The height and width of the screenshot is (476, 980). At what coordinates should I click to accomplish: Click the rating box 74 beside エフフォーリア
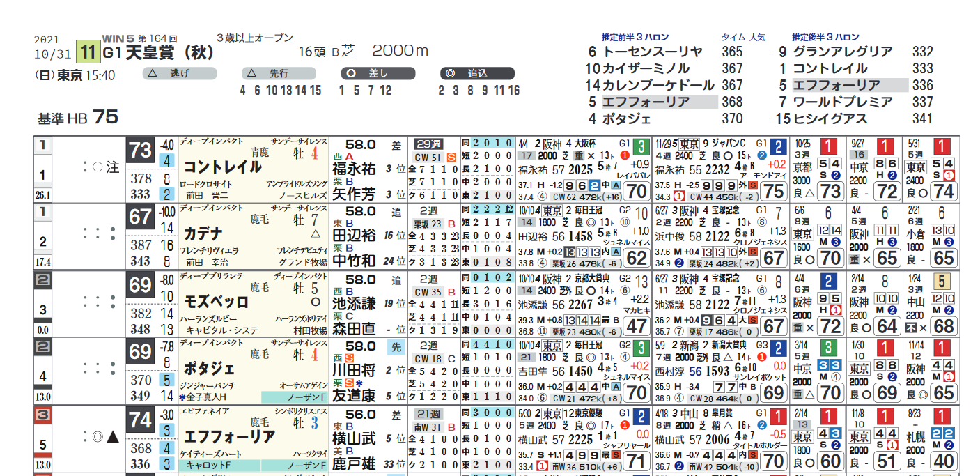coord(140,420)
